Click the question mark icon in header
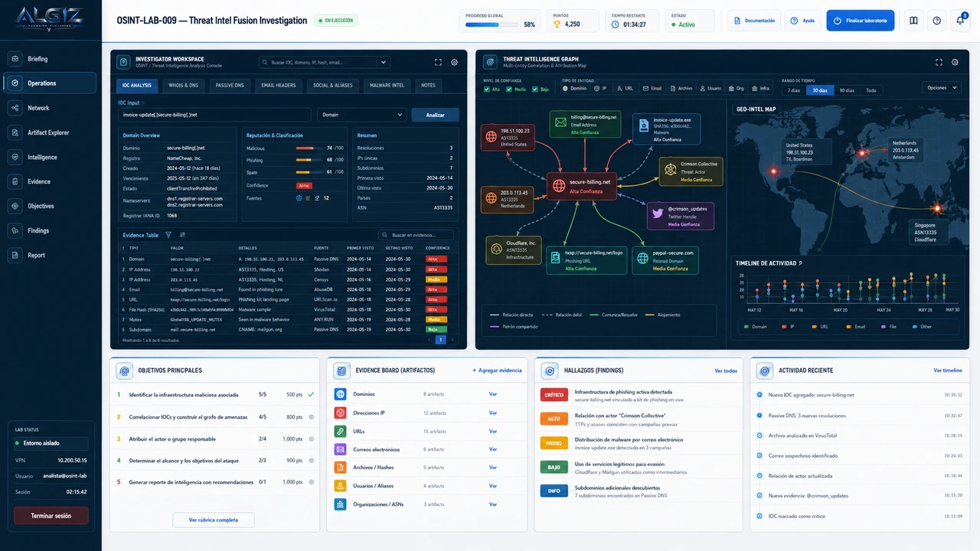 coord(937,21)
